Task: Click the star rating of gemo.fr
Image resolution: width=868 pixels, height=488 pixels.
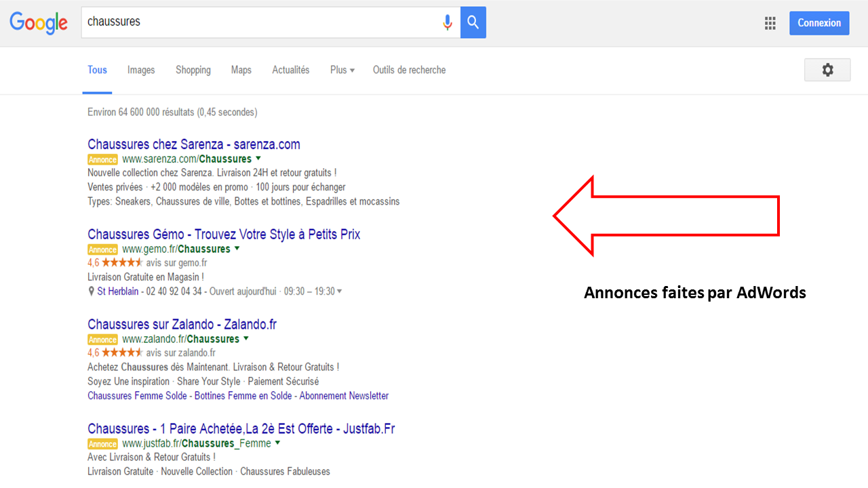Action: 122,262
